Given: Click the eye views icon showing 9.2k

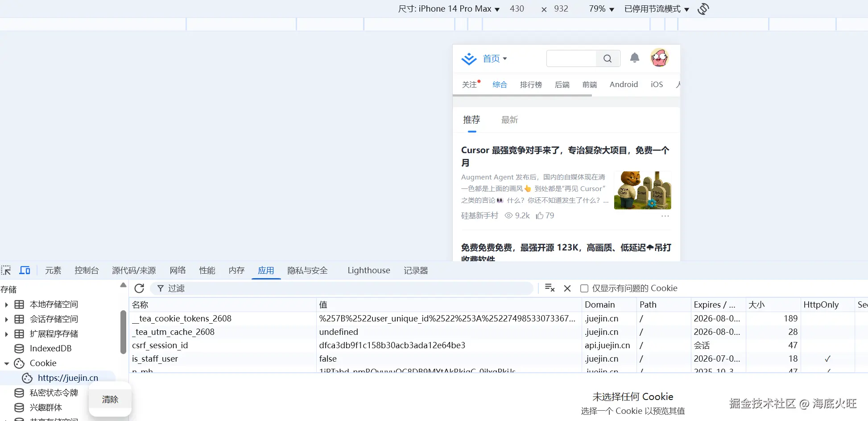Looking at the screenshot, I should tap(508, 216).
